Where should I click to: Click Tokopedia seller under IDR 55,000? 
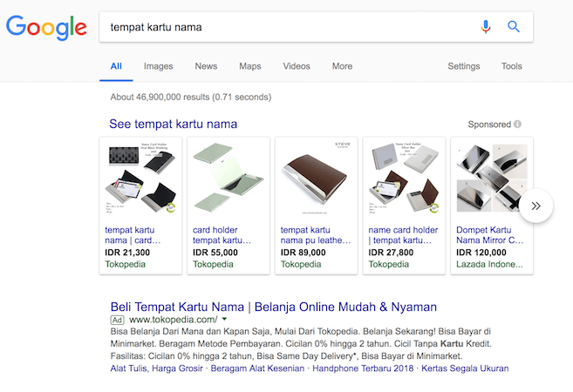[213, 264]
